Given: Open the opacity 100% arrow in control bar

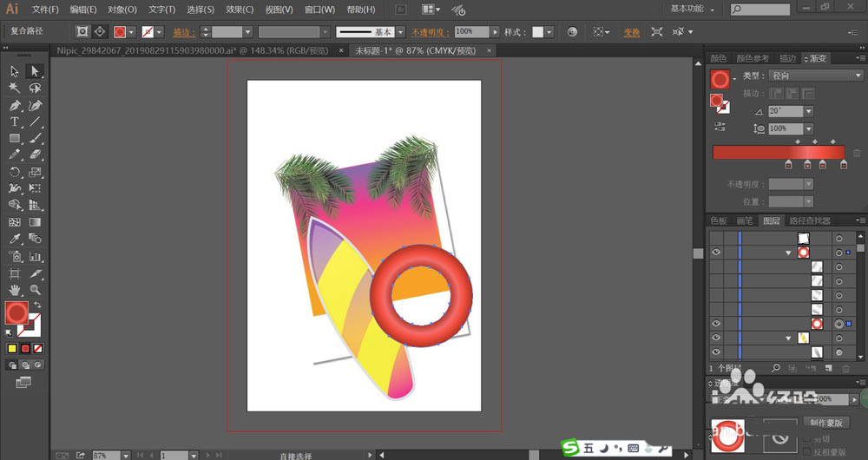Looking at the screenshot, I should coord(495,32).
